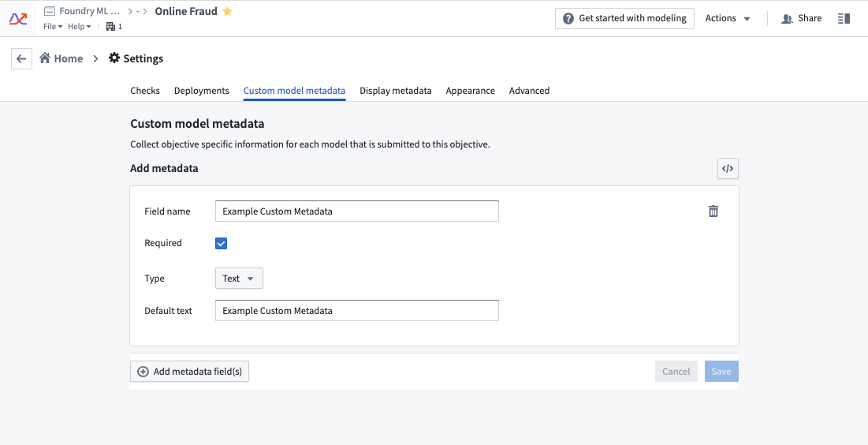Image resolution: width=868 pixels, height=445 pixels.
Task: Switch to the Display metadata tab
Action: click(396, 90)
